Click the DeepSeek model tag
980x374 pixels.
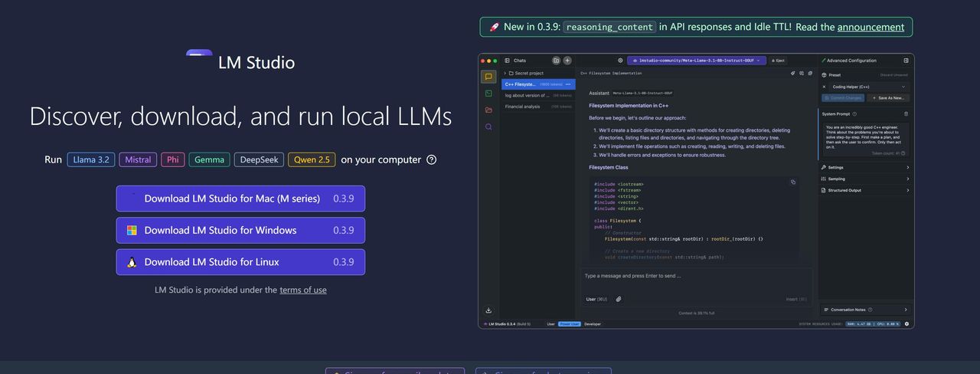point(259,159)
